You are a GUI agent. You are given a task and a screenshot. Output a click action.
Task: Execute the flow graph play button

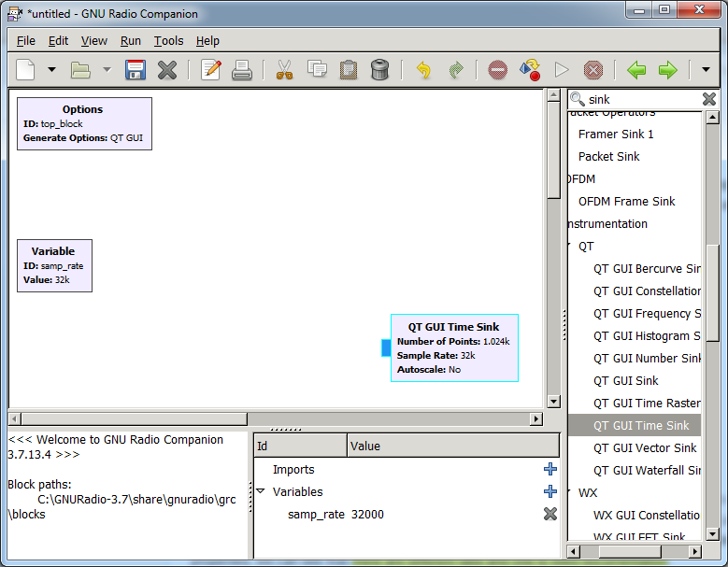click(562, 70)
